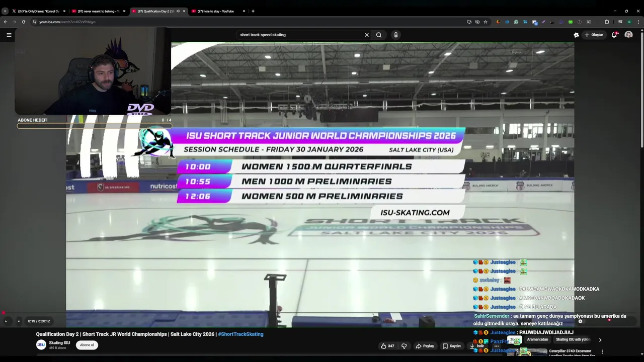Click the green G Chrome profile icon

point(629,22)
